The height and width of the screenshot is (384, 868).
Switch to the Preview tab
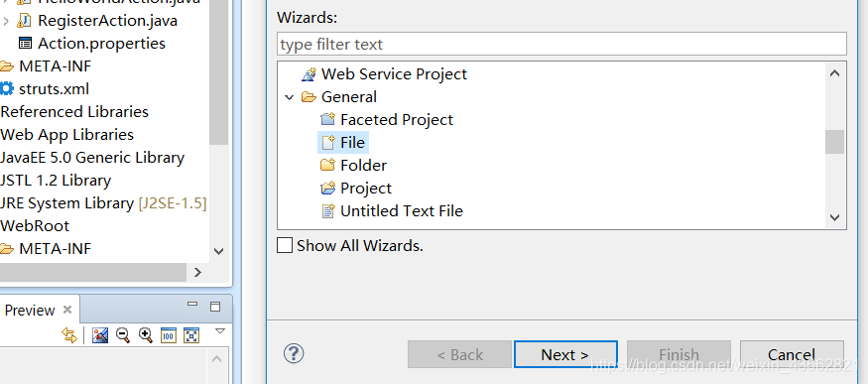(30, 311)
